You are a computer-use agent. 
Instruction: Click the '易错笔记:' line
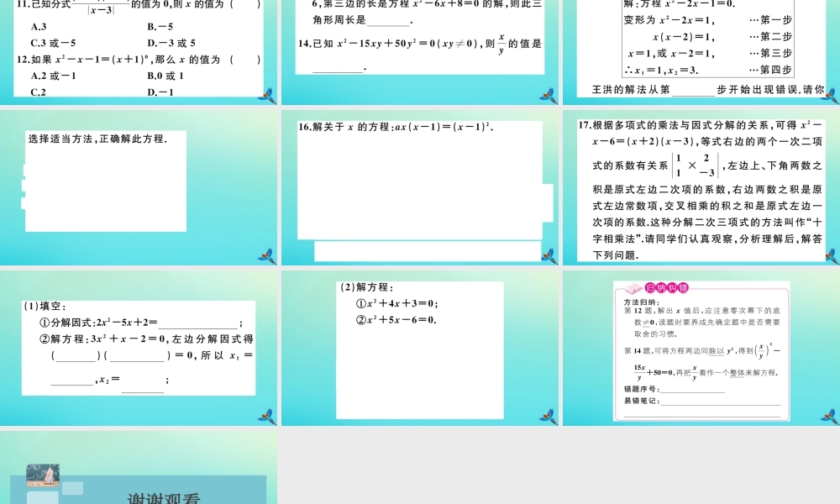click(x=721, y=401)
